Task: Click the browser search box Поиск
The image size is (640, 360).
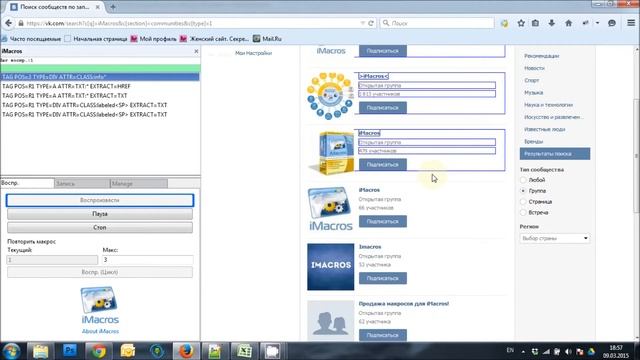Action: coord(437,23)
